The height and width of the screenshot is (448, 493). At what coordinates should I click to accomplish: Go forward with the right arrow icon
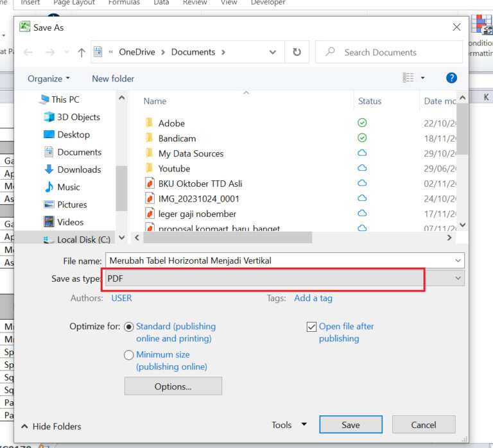pos(50,52)
